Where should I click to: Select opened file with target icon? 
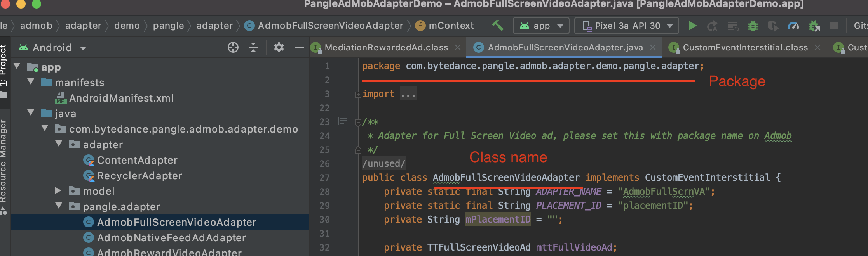click(x=233, y=47)
